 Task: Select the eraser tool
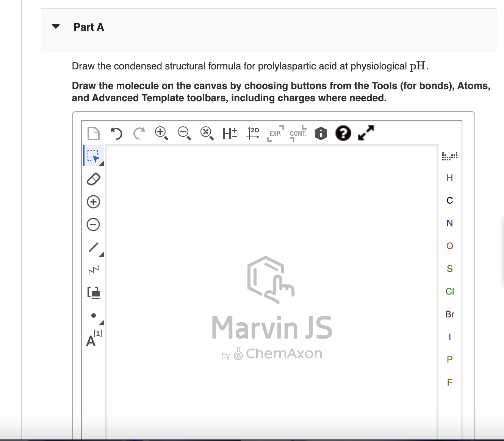click(x=94, y=179)
